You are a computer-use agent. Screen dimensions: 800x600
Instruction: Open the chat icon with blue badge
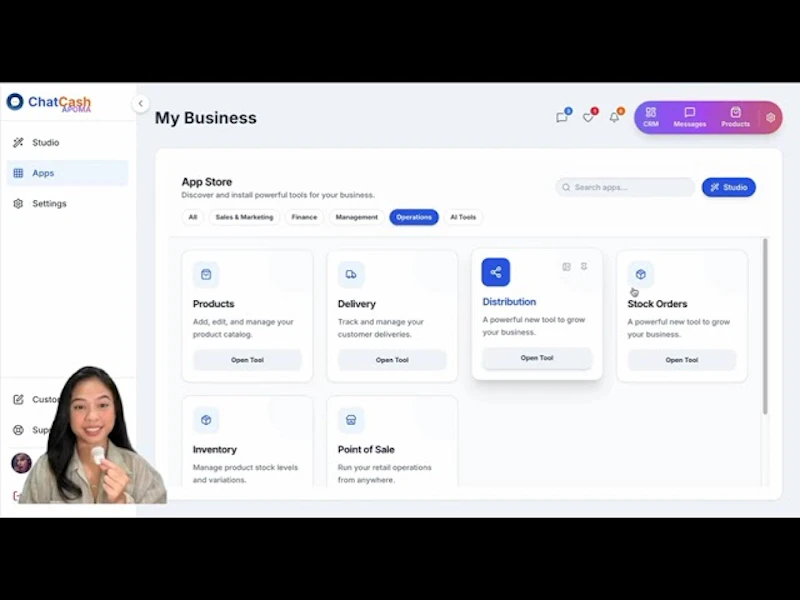[562, 117]
